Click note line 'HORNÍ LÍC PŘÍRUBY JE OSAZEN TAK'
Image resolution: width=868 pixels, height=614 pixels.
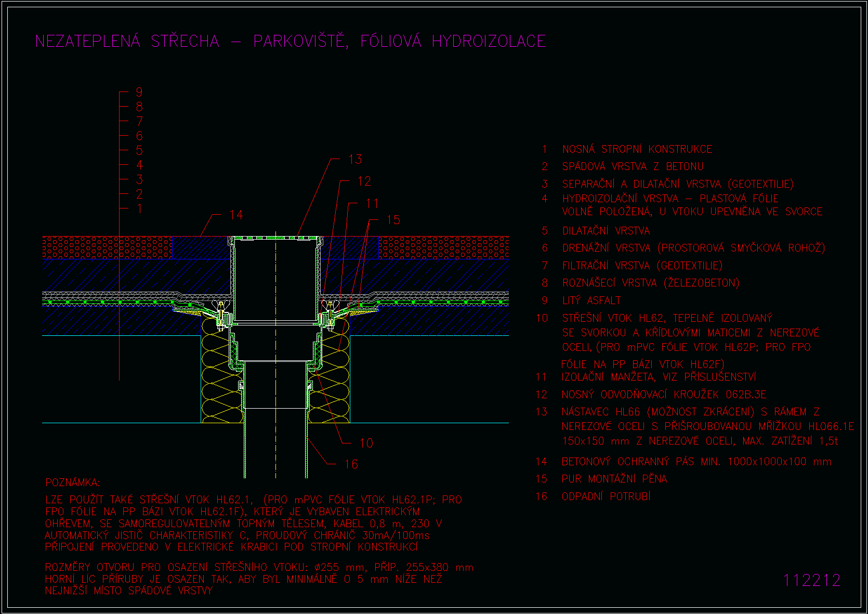click(x=243, y=579)
